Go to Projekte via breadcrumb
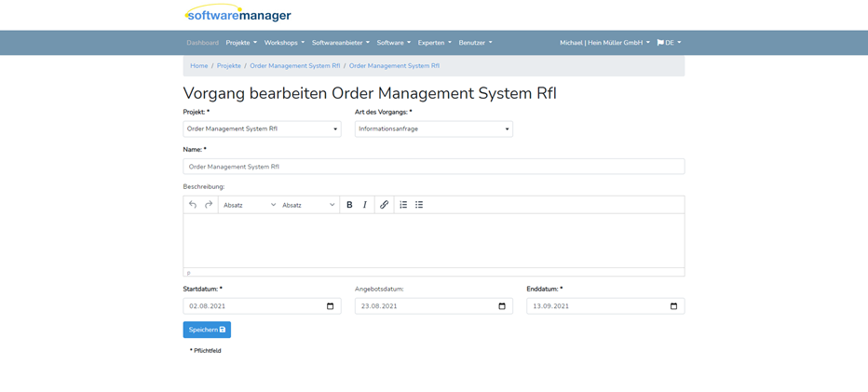 [x=228, y=65]
